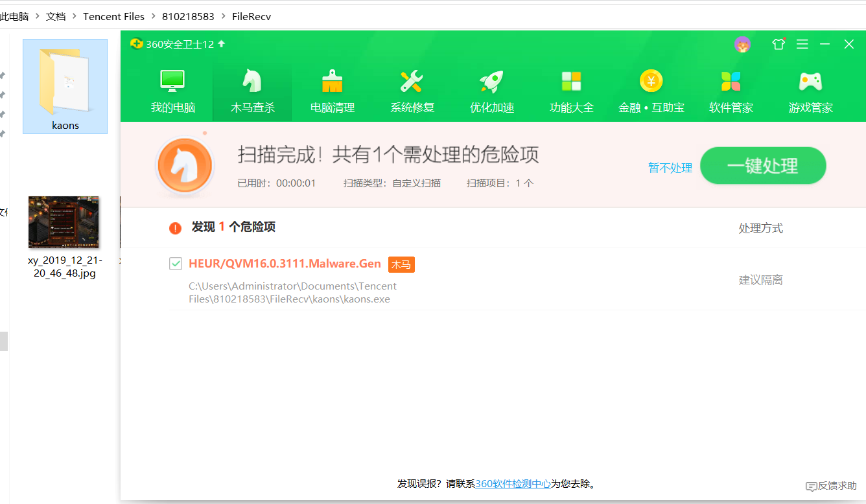Screen dimensions: 866x504
Task: Open the 我的电脑 monitor icon
Action: pos(172,82)
